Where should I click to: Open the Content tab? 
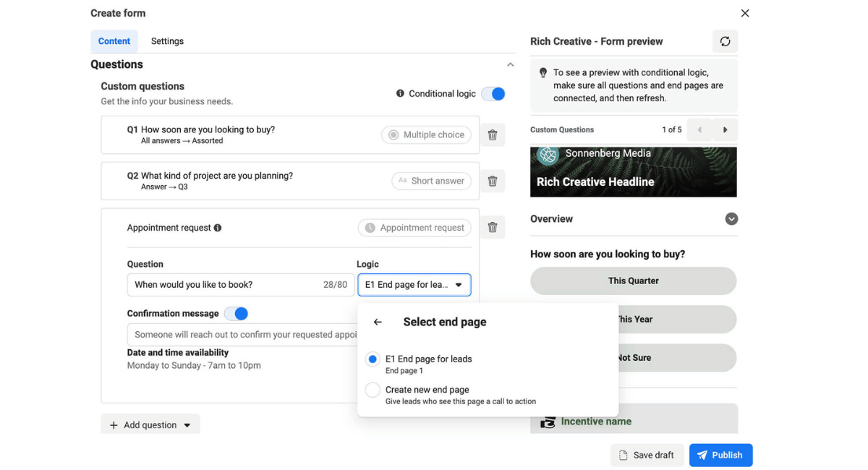tap(114, 40)
